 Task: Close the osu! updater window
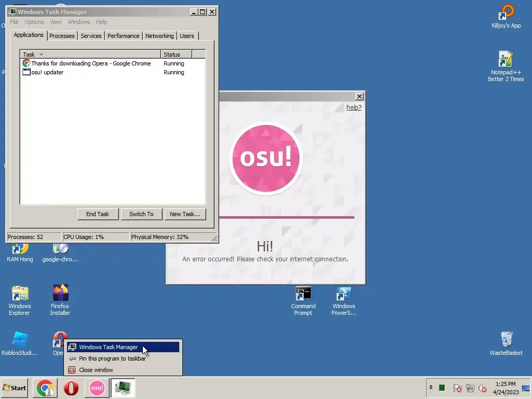point(360,96)
